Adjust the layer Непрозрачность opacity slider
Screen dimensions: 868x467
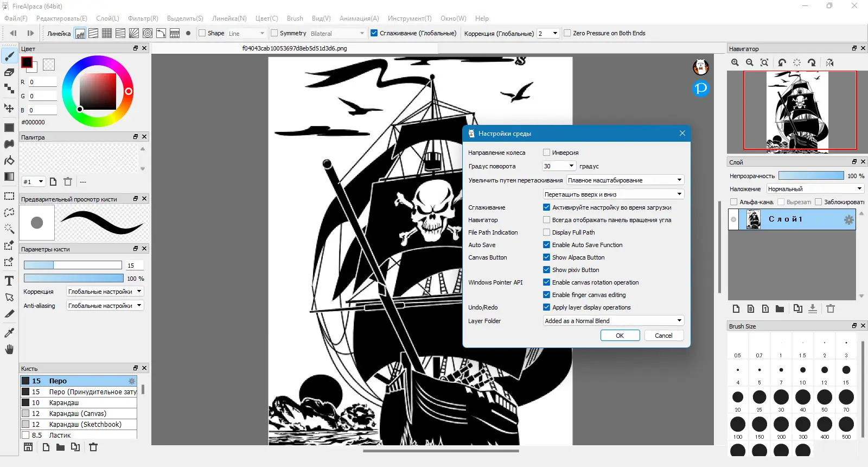(x=811, y=176)
